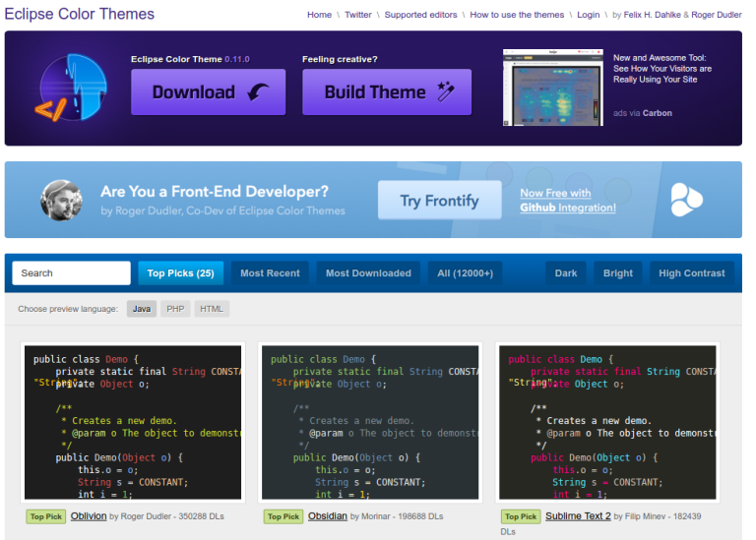Filter themes by Bright
Screen dimensions: 756x540
pos(617,273)
